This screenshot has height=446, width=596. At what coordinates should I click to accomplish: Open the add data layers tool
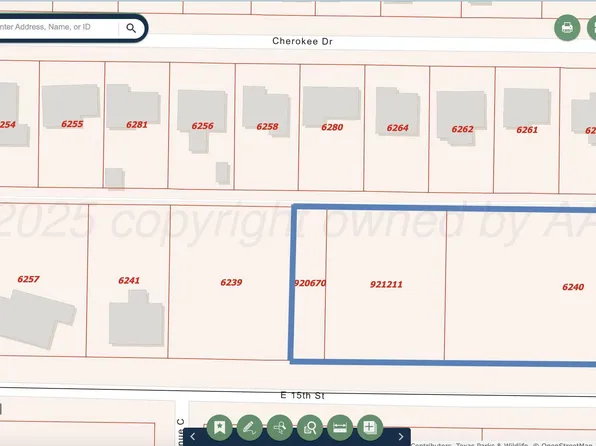[370, 427]
